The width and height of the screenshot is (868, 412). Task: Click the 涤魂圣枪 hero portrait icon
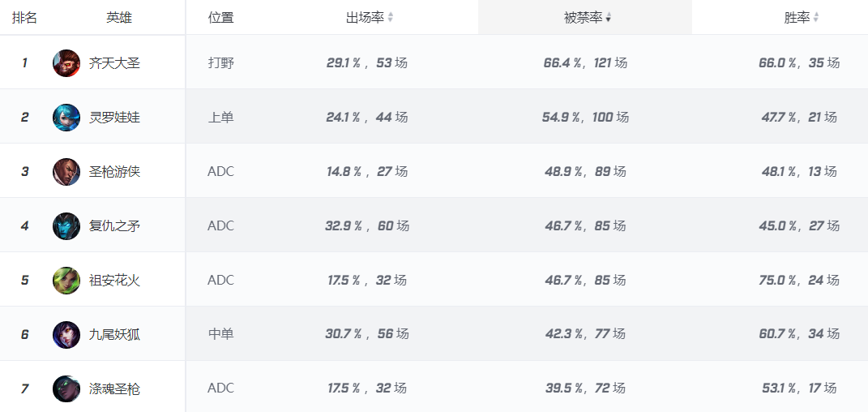pyautogui.click(x=66, y=388)
